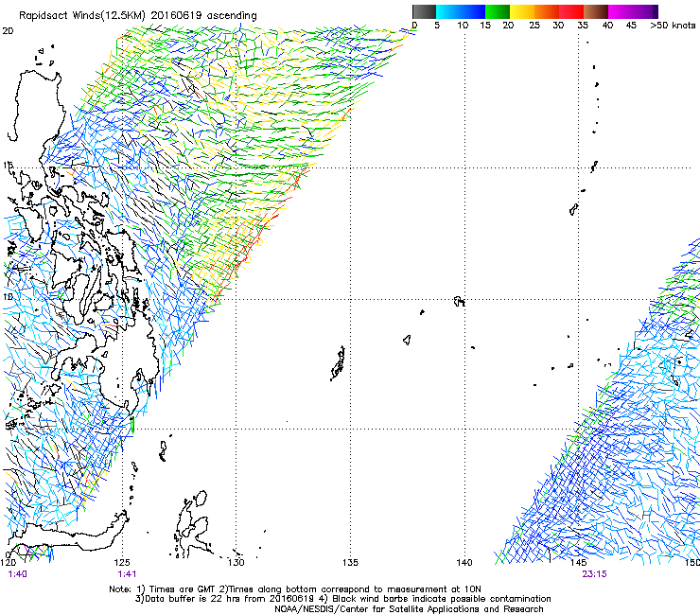Click the '0' legend label under the color bar

(414, 25)
